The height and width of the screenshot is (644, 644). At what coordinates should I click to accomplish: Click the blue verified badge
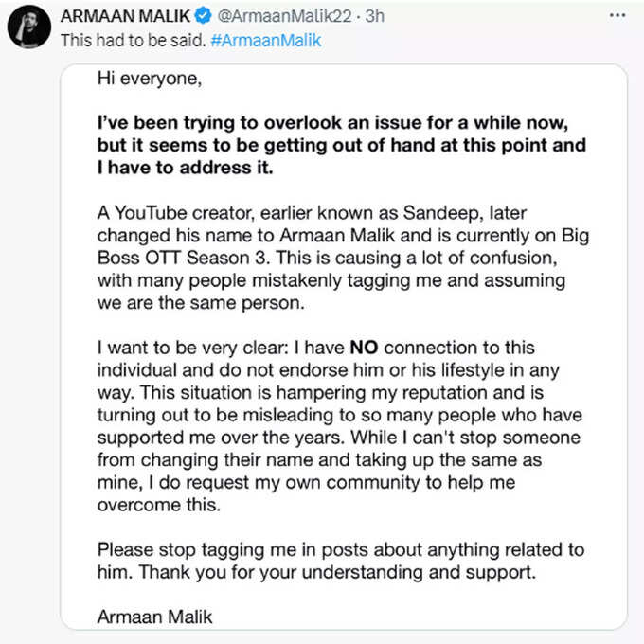(x=203, y=16)
